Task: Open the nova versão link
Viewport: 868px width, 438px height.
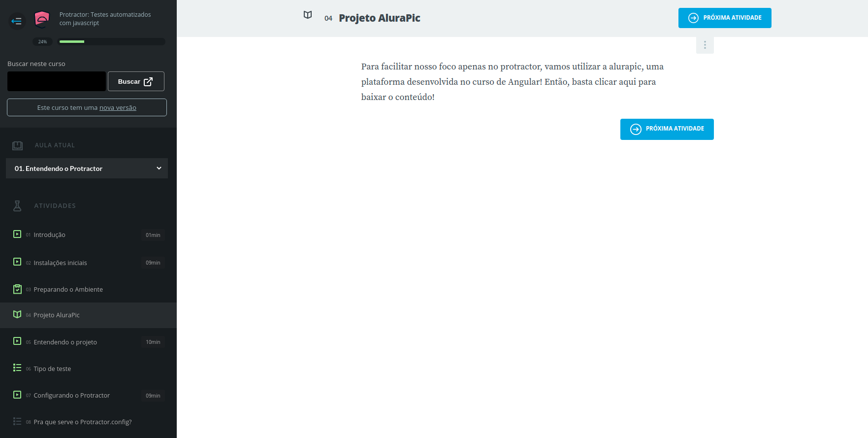Action: click(x=118, y=107)
